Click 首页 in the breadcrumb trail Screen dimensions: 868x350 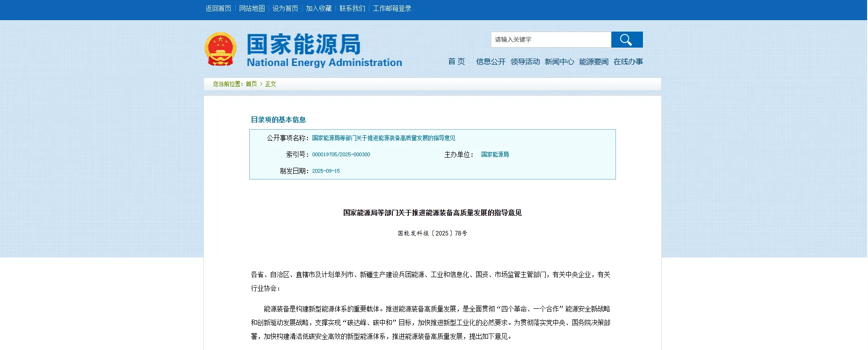(251, 84)
